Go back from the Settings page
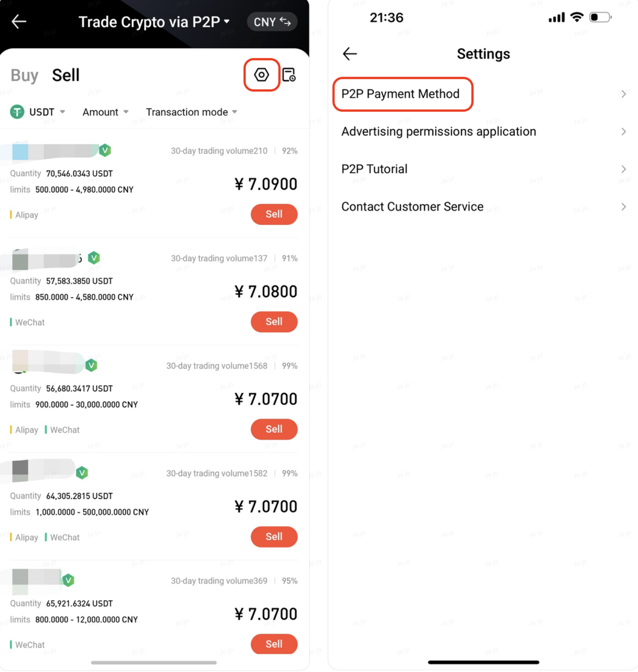 [350, 54]
